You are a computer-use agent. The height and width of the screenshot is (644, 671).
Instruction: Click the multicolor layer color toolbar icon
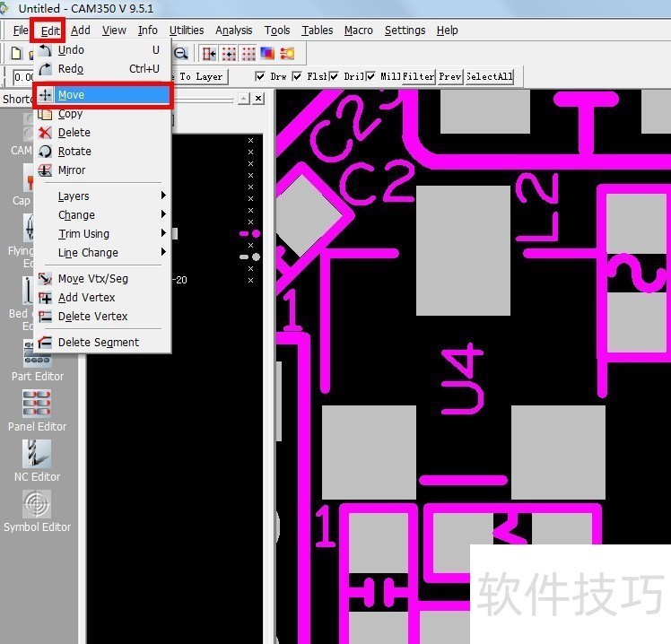click(266, 54)
